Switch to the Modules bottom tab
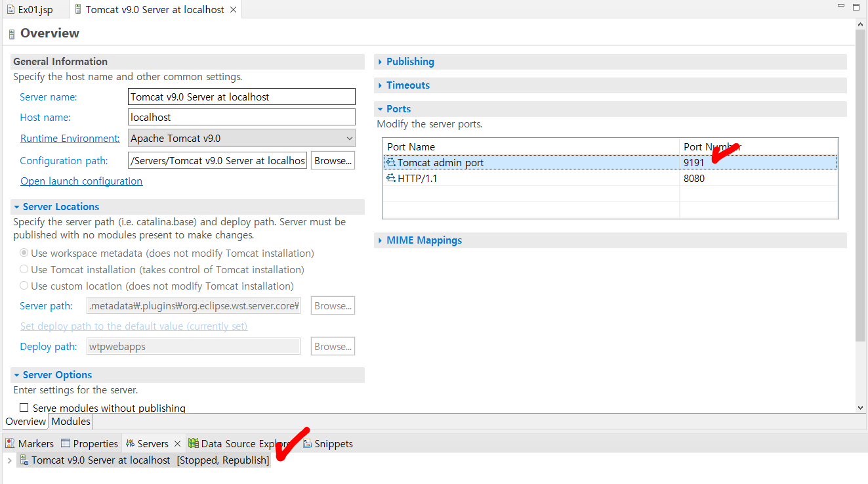The image size is (868, 484). [70, 422]
